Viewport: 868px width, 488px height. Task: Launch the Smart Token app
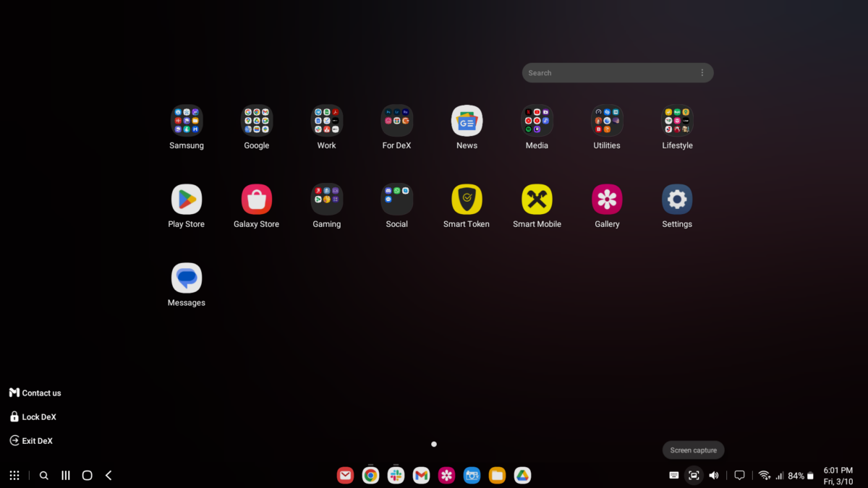click(x=467, y=200)
